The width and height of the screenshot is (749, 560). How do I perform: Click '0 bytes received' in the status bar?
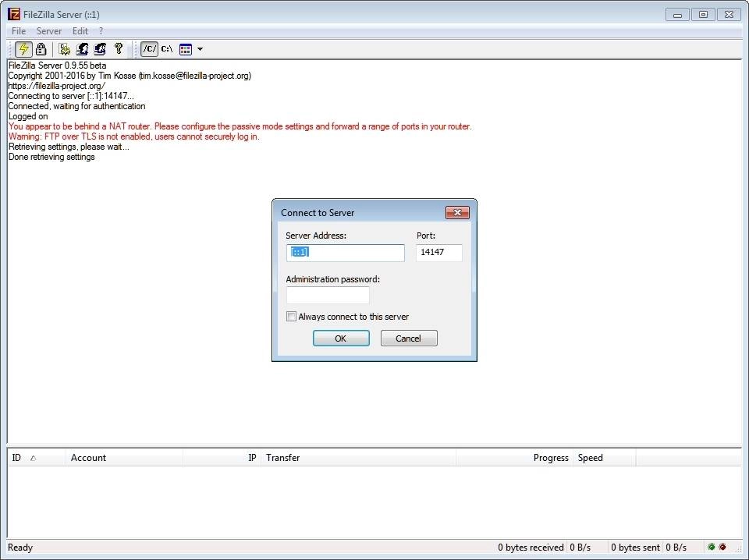pyautogui.click(x=531, y=548)
